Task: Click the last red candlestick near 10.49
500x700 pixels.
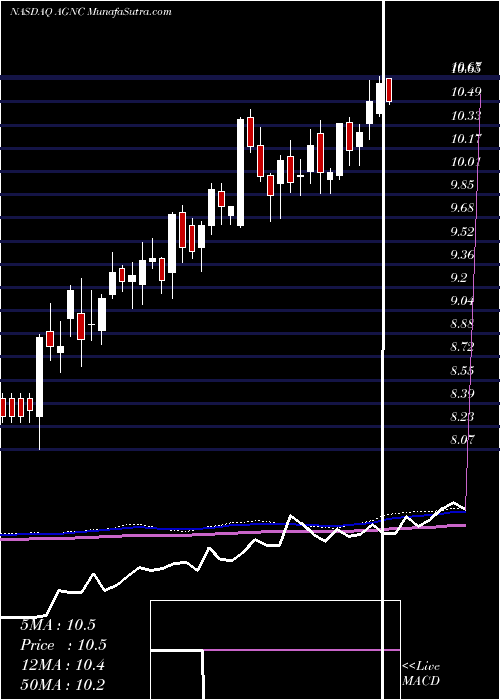Action: 389,91
